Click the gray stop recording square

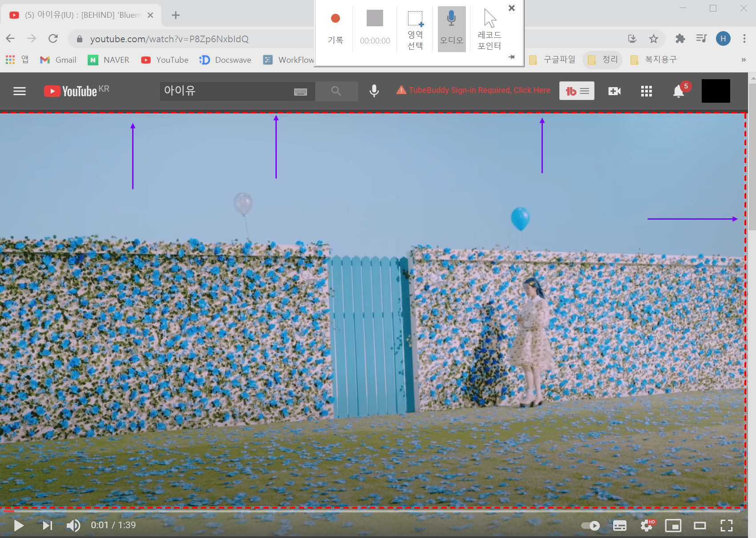375,18
